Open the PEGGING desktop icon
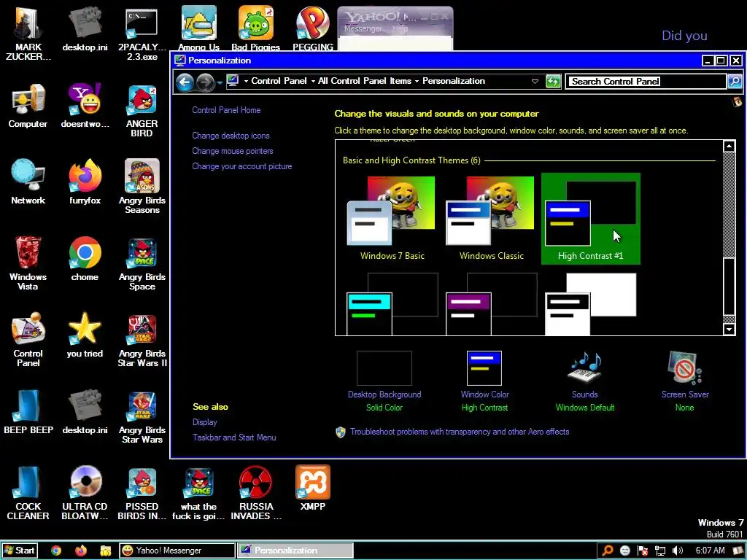The image size is (747, 560). [312, 28]
